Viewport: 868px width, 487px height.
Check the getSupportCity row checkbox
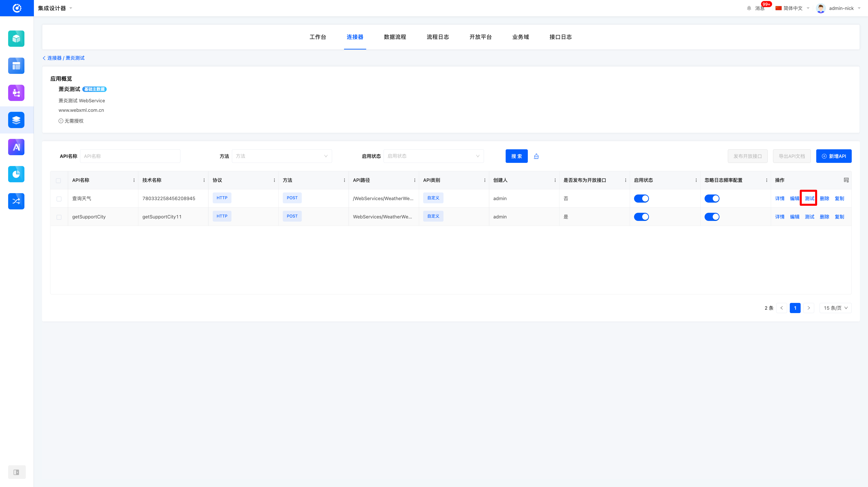(x=59, y=217)
